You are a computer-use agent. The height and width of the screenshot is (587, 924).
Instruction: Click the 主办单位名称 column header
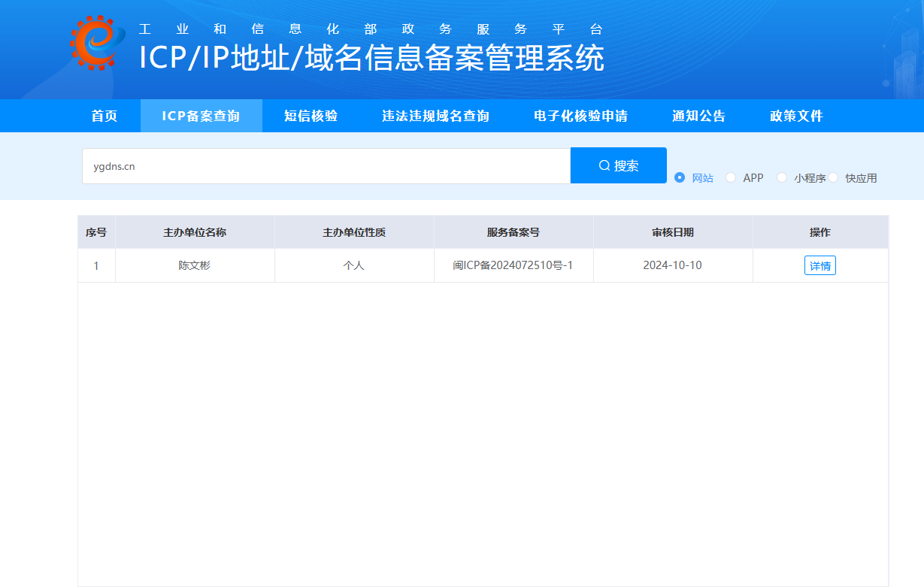click(x=195, y=232)
